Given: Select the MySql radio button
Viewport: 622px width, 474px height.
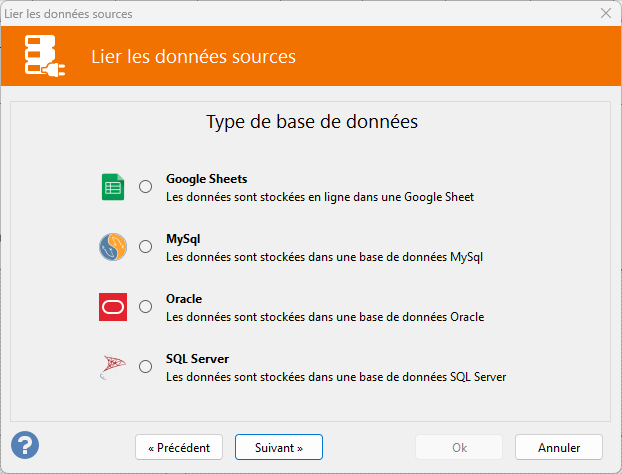Looking at the screenshot, I should tap(146, 246).
